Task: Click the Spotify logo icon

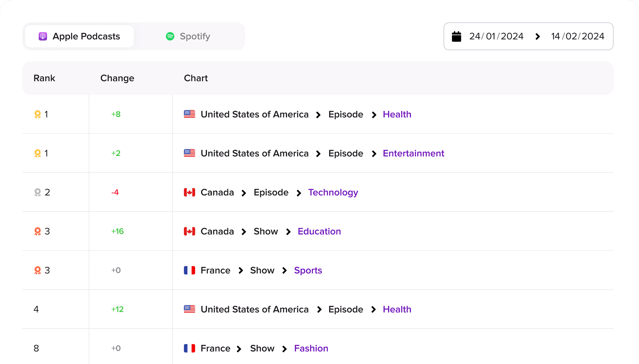Action: [170, 36]
